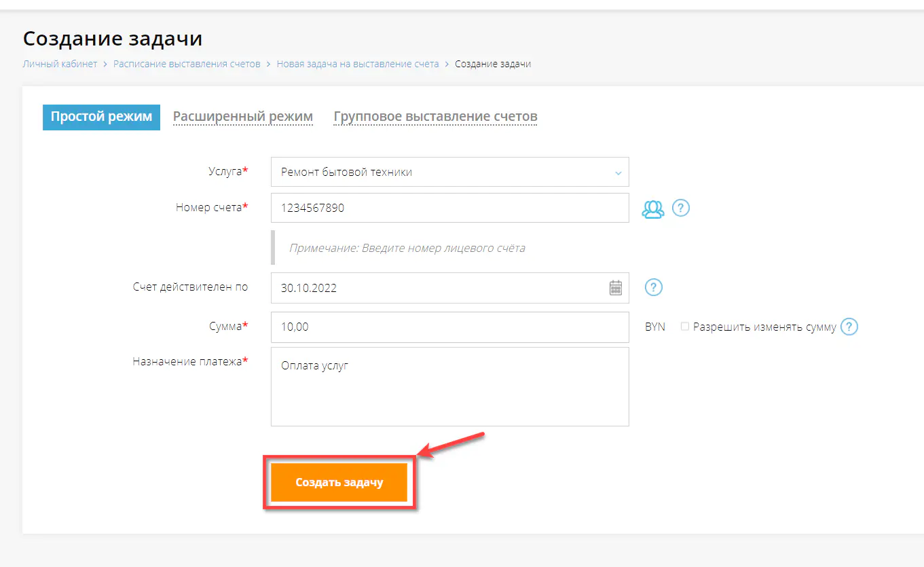Go to the 'Личный кабинет' breadcrumb link
This screenshot has width=924, height=567.
tap(60, 64)
